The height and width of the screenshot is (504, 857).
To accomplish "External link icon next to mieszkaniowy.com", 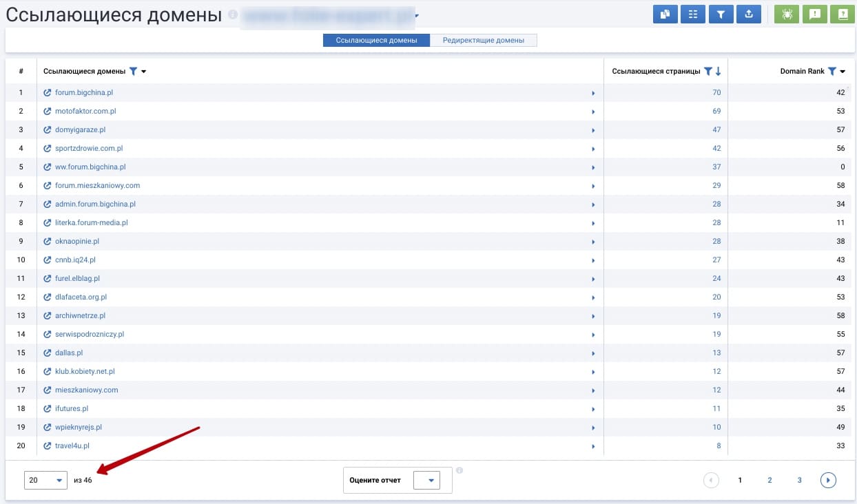I will (x=48, y=390).
